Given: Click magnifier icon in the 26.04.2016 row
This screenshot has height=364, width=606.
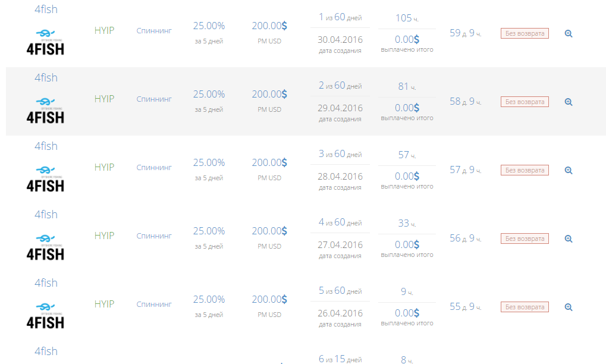Looking at the screenshot, I should (569, 307).
